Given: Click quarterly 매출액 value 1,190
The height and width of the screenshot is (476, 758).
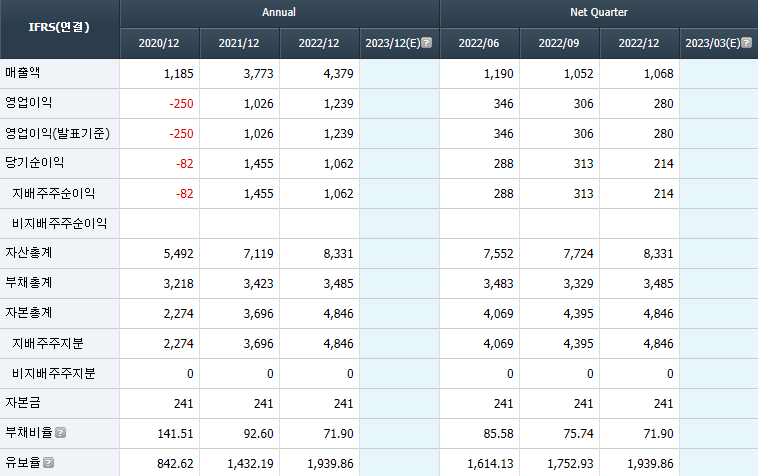Looking at the screenshot, I should (x=498, y=73).
